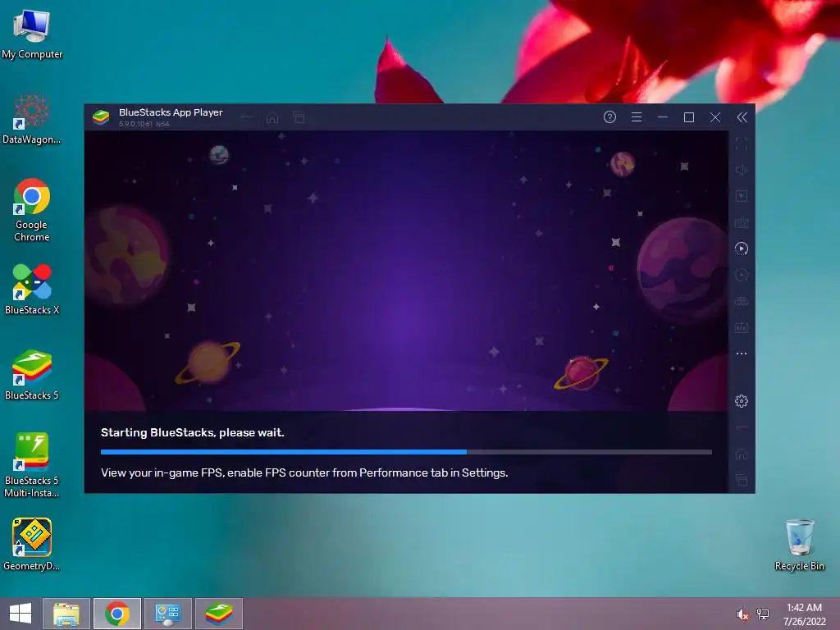Screen dimensions: 840x630
Task: Click the BlueStacks taskbar button
Action: [x=219, y=614]
